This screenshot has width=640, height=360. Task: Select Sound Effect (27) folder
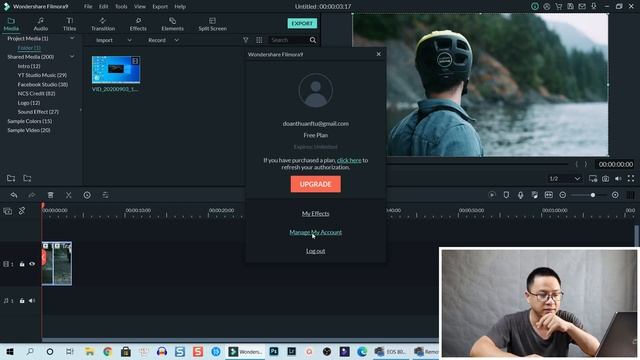click(38, 112)
